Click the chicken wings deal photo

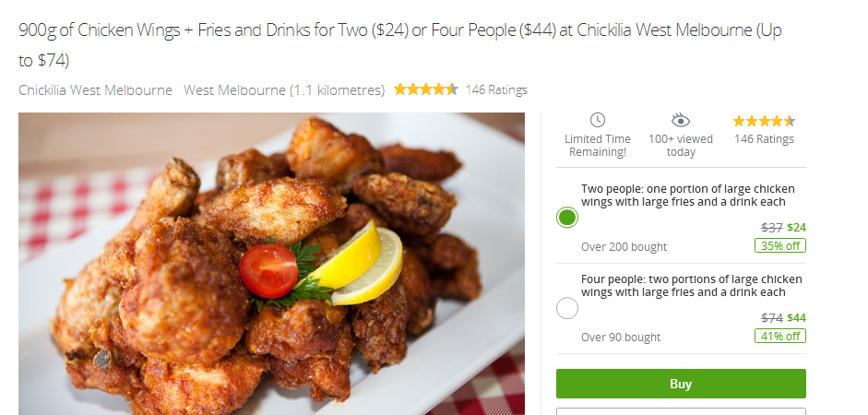[x=272, y=264]
